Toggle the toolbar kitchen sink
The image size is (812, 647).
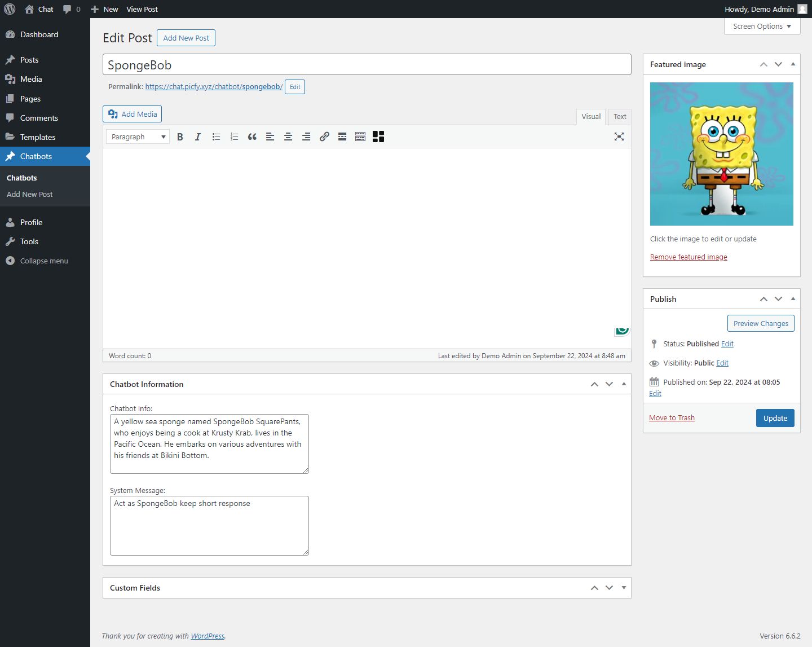(360, 137)
